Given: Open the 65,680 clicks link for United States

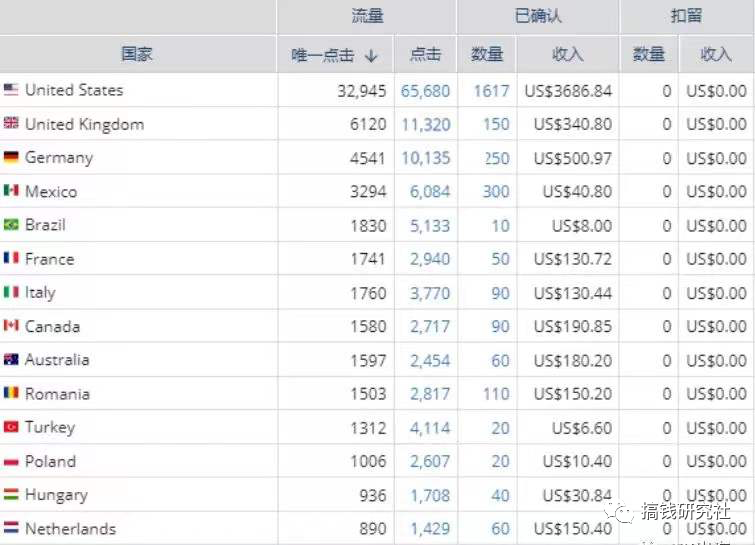Looking at the screenshot, I should pos(425,91).
